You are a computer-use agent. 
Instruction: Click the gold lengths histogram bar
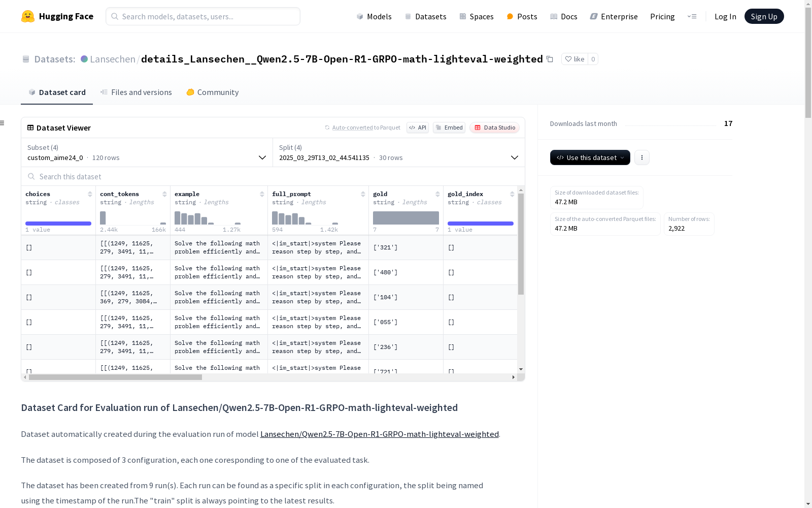click(x=406, y=218)
